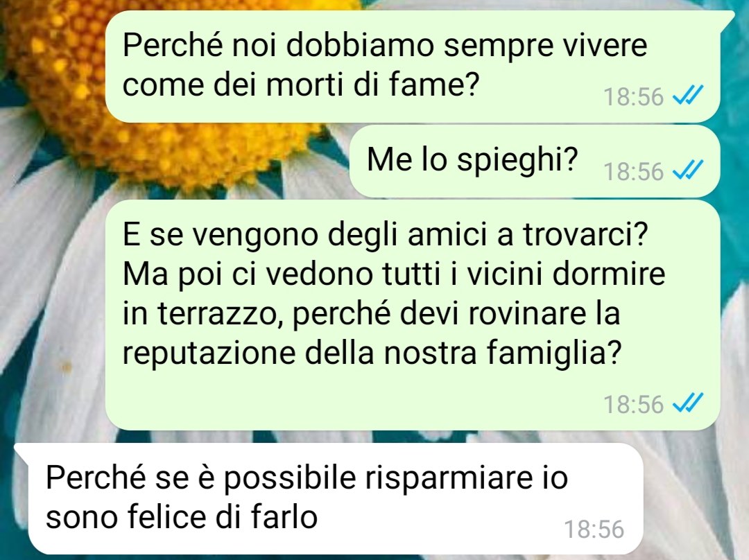Select the "Me lo spieghi?" message bubble

pyautogui.click(x=535, y=161)
